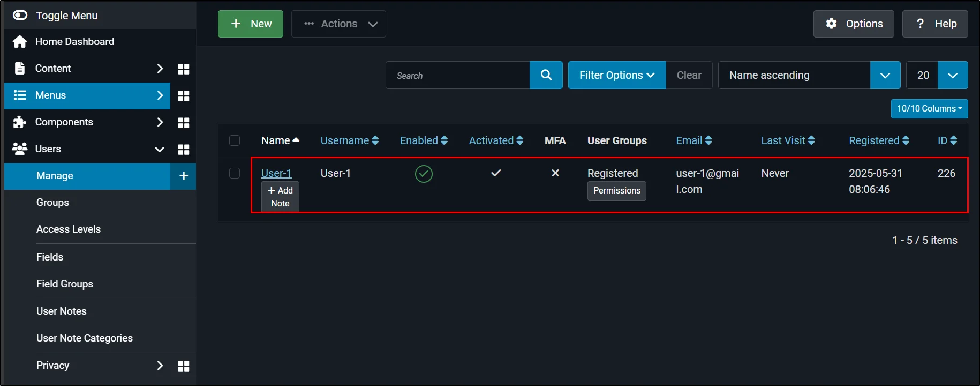Open the Privacy dashboard grid icon

(184, 366)
